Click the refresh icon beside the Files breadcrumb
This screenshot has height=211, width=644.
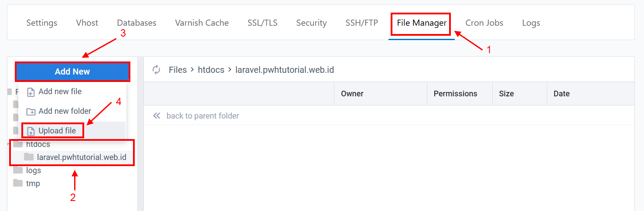[157, 70]
